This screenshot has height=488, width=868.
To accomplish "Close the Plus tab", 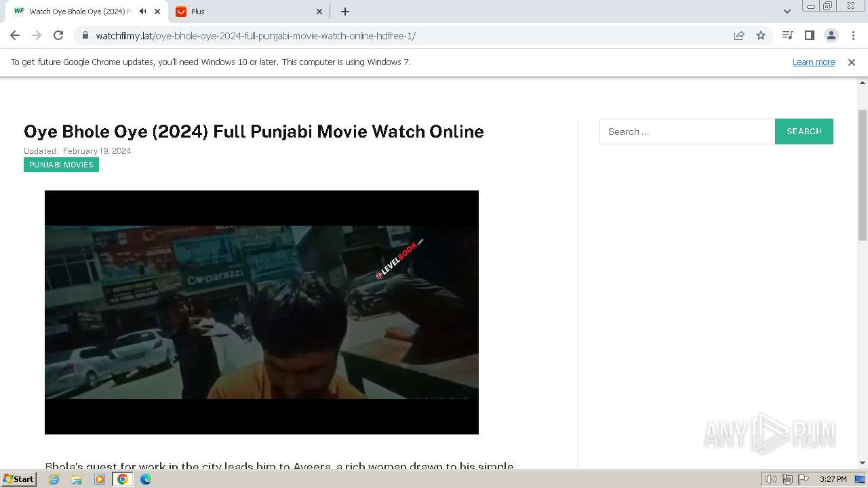I will [x=320, y=12].
